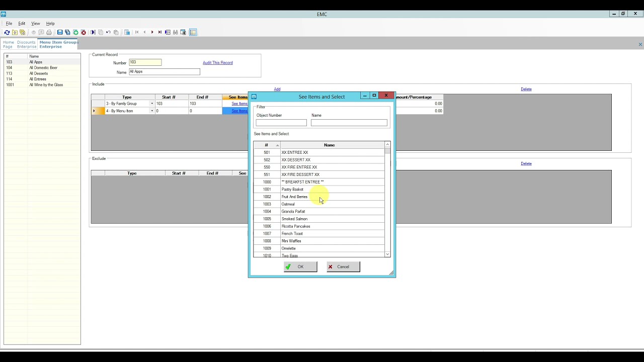The image size is (644, 362).
Task: Click the Add link in Include section
Action: tap(277, 89)
